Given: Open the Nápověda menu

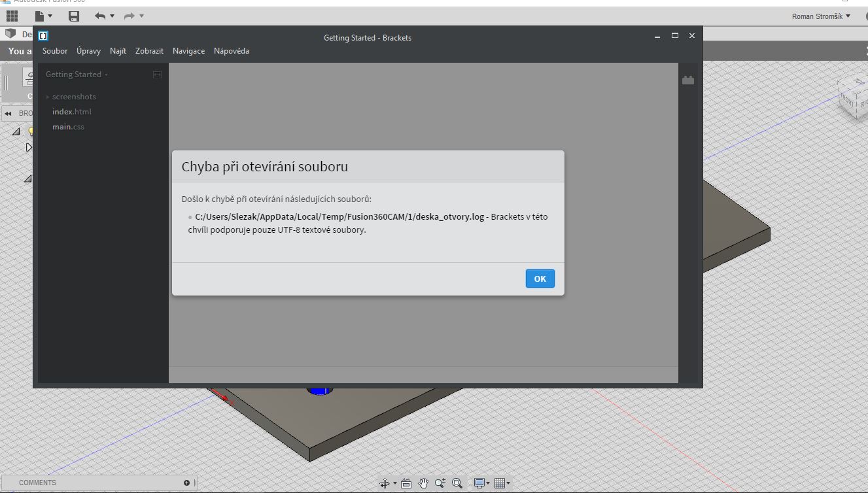Looking at the screenshot, I should click(x=231, y=51).
